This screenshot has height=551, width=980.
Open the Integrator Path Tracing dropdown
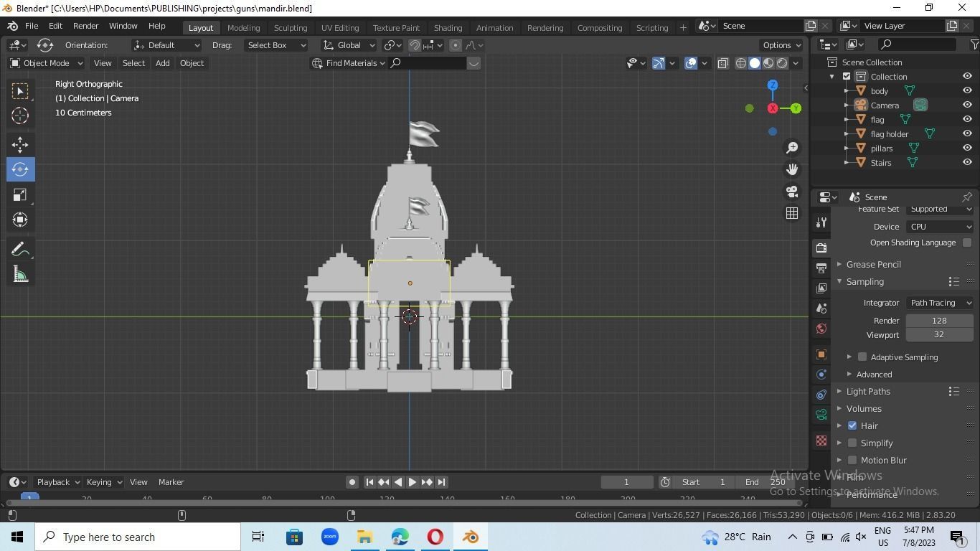(x=940, y=303)
